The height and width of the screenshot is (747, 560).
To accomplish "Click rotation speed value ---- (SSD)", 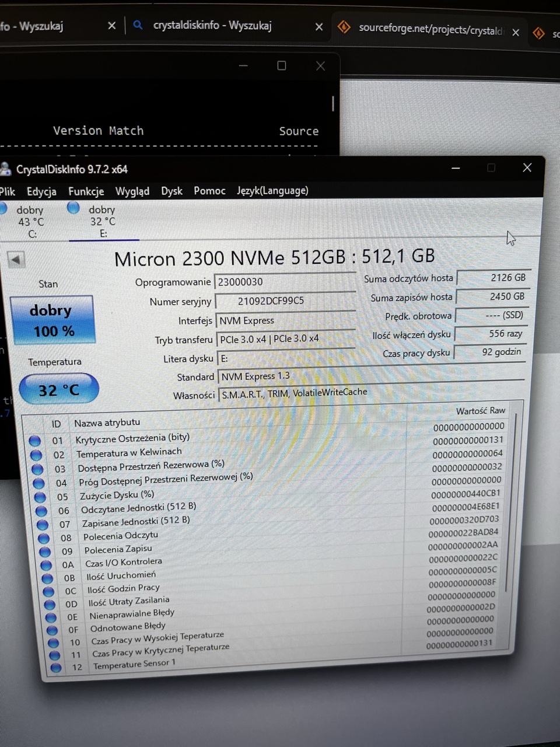I will (x=491, y=315).
